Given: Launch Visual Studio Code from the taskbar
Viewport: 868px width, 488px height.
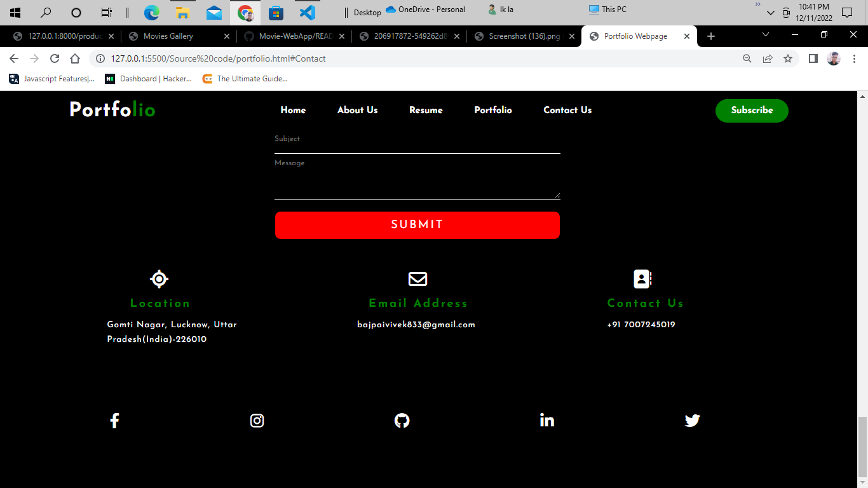Looking at the screenshot, I should 306,13.
